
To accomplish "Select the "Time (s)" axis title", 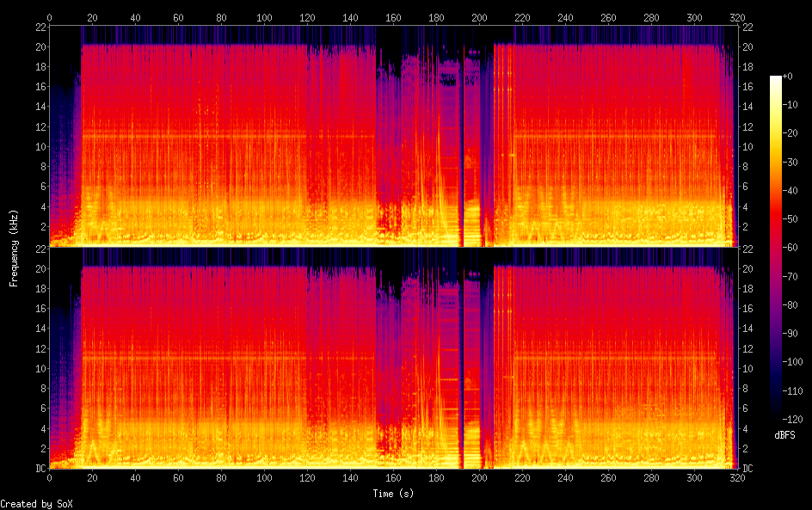I will [x=393, y=494].
